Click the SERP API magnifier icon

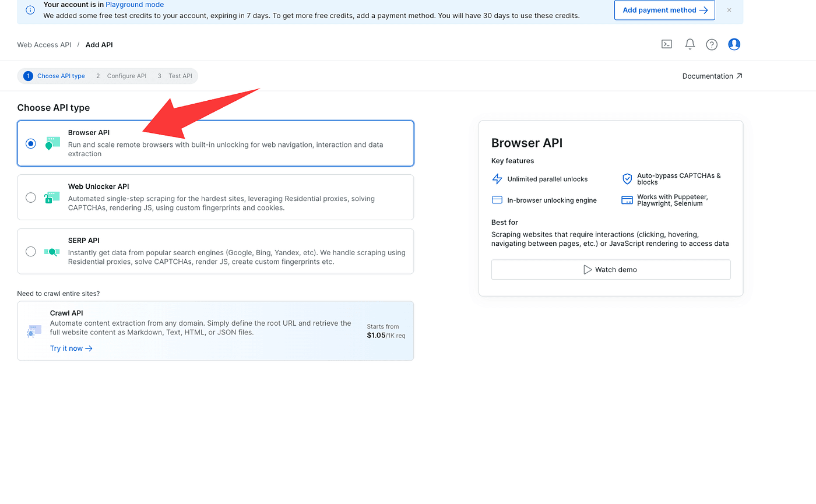tap(52, 252)
